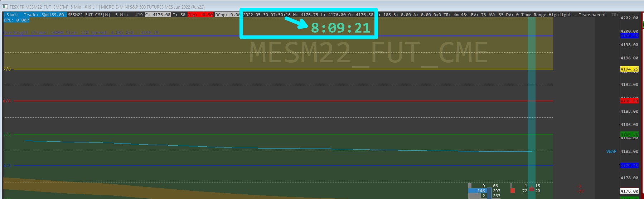Click the 4198.00 price axis label
Image resolution: width=644 pixels, height=199 pixels.
(x=629, y=45)
